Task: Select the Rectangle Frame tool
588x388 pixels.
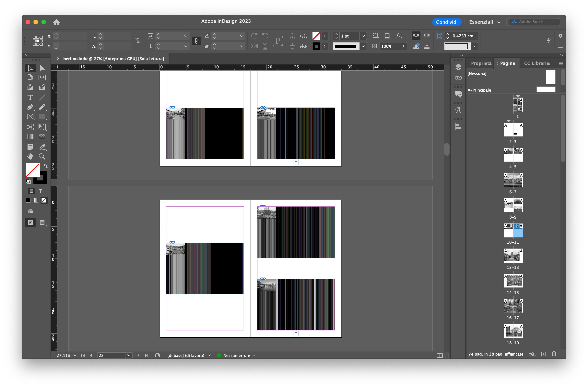Action: click(x=30, y=117)
